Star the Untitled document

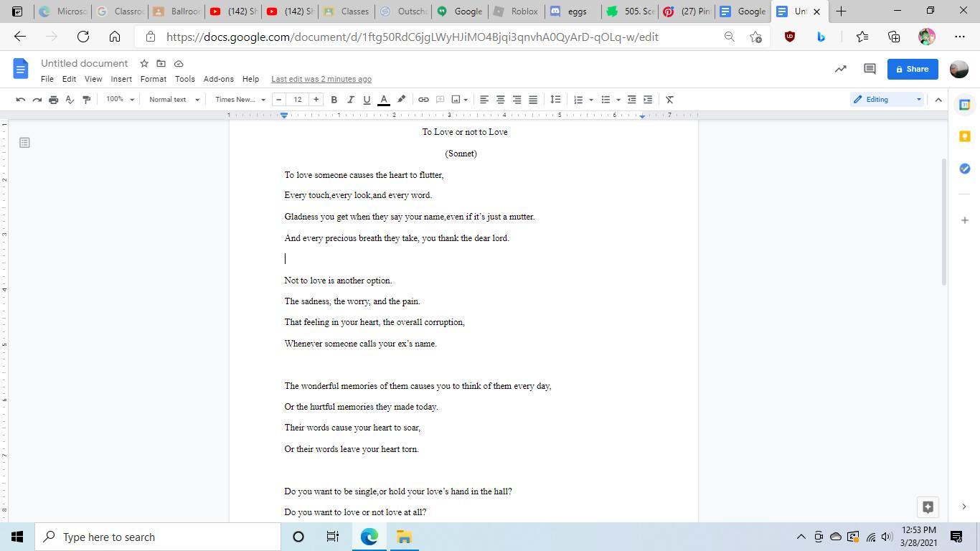tap(144, 64)
